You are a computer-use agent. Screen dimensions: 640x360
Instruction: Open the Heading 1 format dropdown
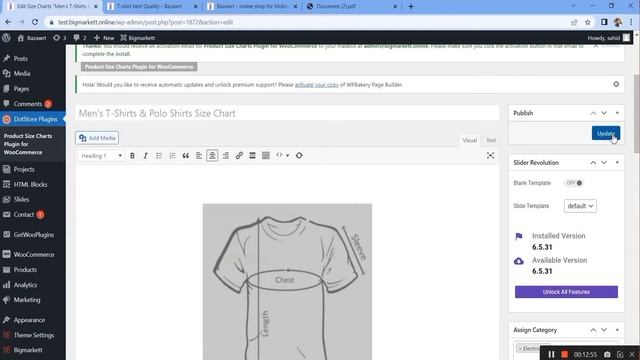coord(101,156)
